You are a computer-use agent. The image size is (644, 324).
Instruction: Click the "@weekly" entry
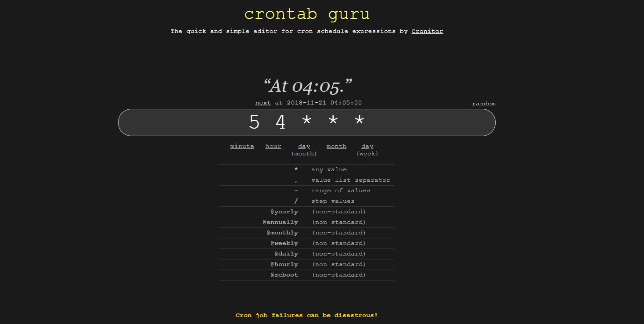click(284, 243)
